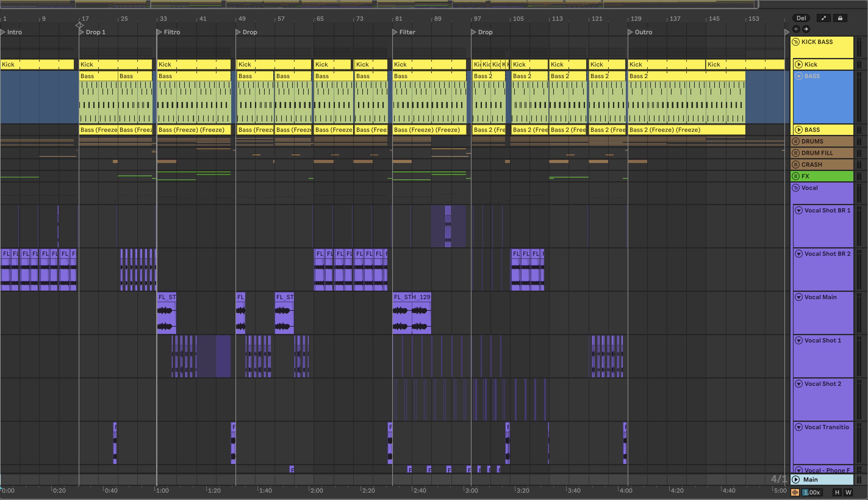This screenshot has width=868, height=500.
Task: Toggle the automation mode button
Action: [823, 18]
